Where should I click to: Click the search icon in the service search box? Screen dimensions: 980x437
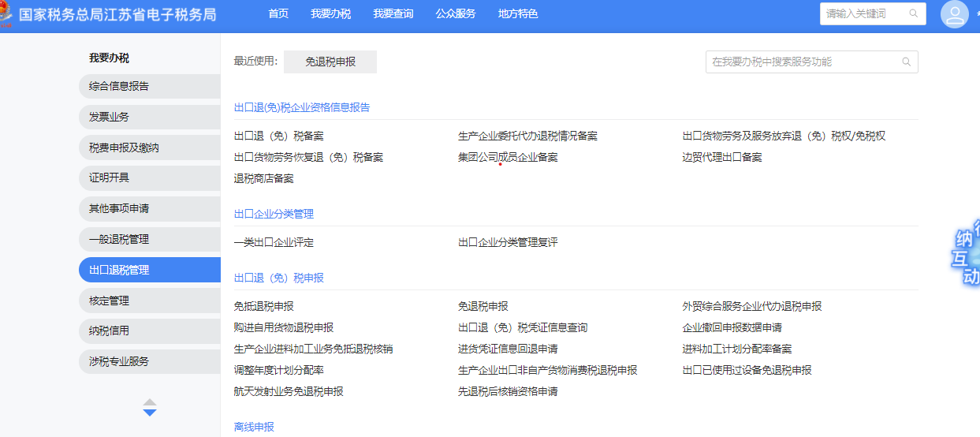click(906, 62)
